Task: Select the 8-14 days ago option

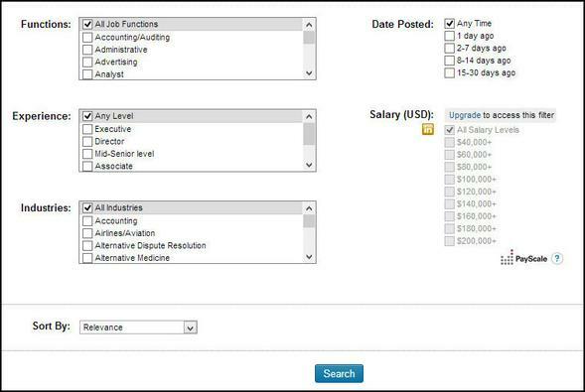Action: point(450,61)
